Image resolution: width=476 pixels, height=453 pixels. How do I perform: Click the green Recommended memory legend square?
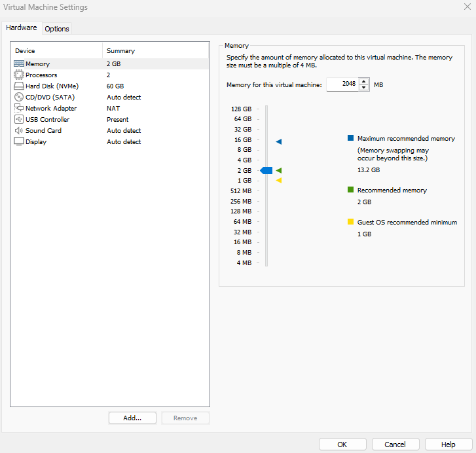[351, 190]
